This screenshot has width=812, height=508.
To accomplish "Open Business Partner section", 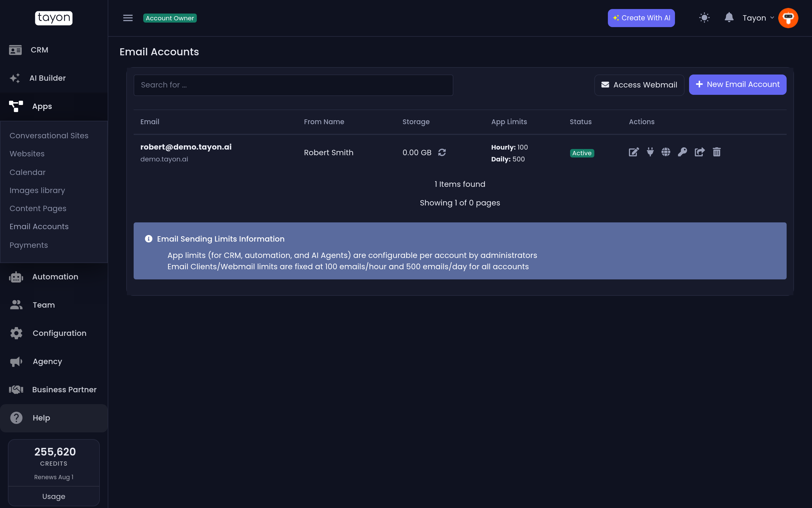I will (x=54, y=390).
